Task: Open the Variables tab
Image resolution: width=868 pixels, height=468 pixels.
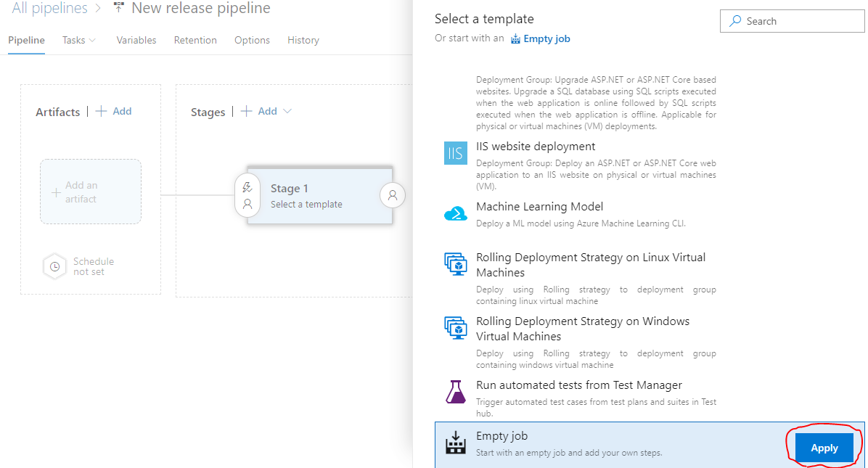Action: (x=136, y=41)
